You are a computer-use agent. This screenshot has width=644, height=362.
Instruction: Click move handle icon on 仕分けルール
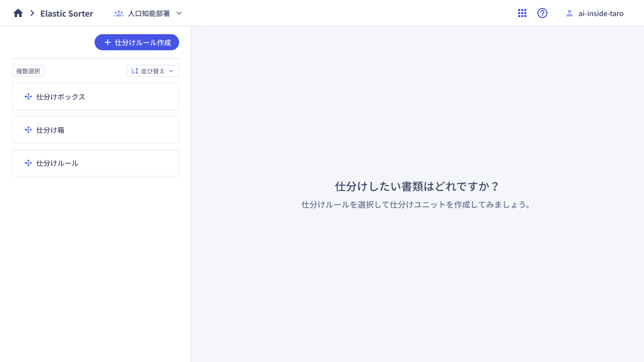tap(28, 163)
